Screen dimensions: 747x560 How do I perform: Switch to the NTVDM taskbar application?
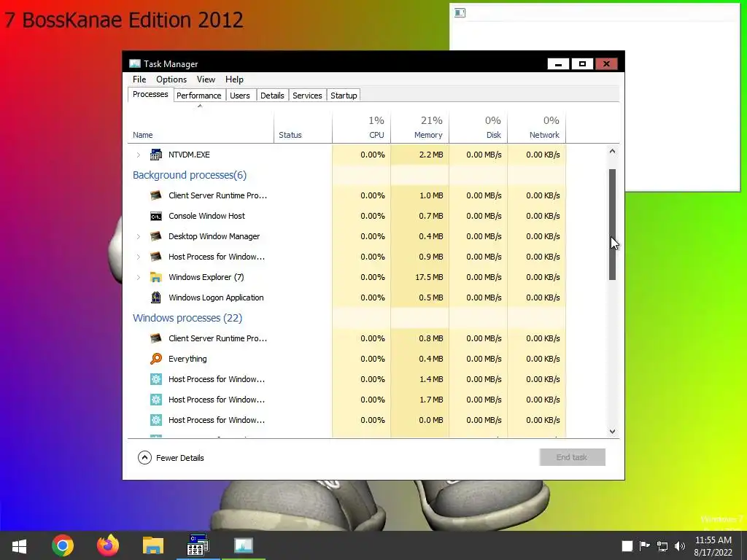[198, 545]
